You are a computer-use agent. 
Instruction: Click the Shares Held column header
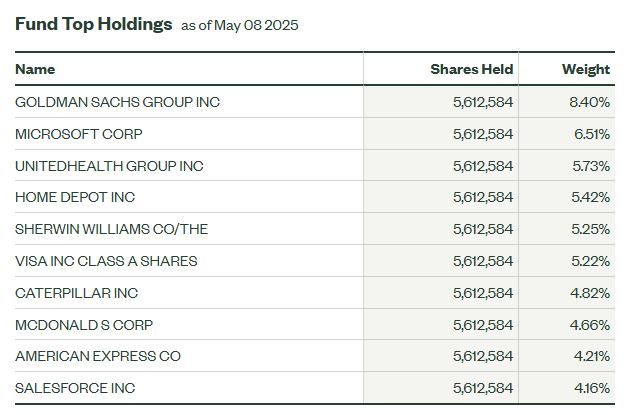point(472,69)
